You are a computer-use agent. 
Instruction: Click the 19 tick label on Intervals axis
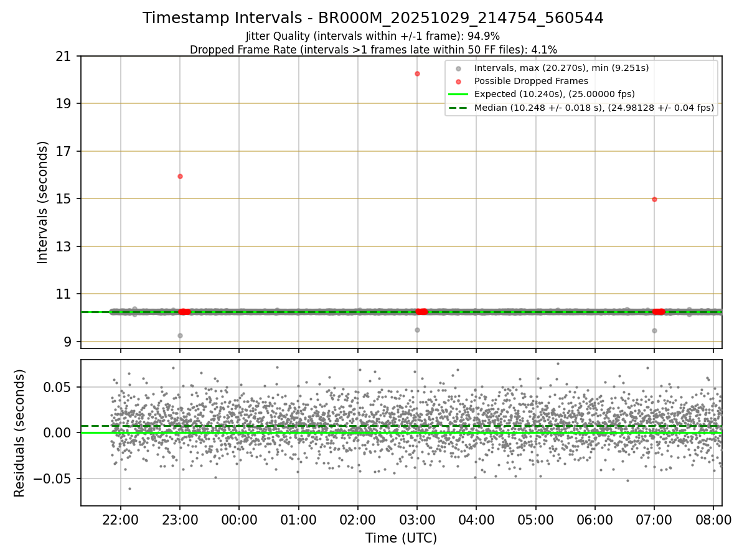pos(63,104)
